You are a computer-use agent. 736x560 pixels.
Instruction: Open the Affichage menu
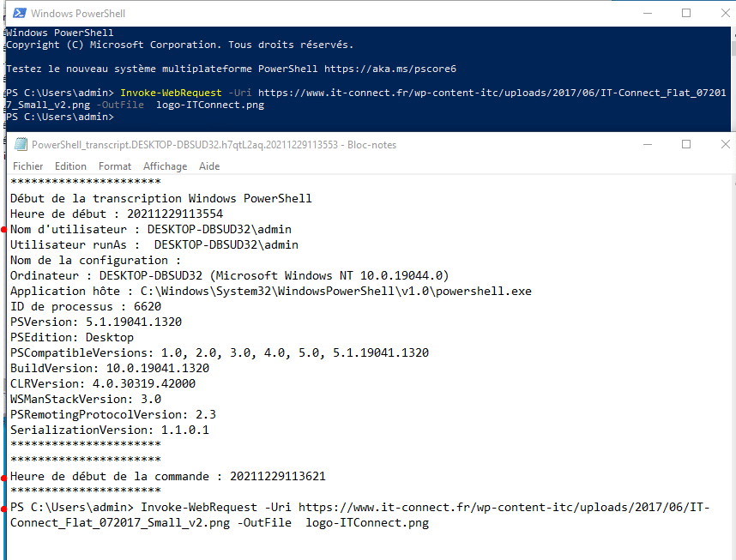point(165,166)
